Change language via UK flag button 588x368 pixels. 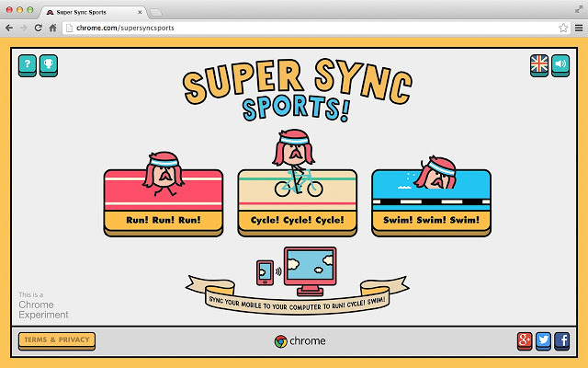click(539, 65)
